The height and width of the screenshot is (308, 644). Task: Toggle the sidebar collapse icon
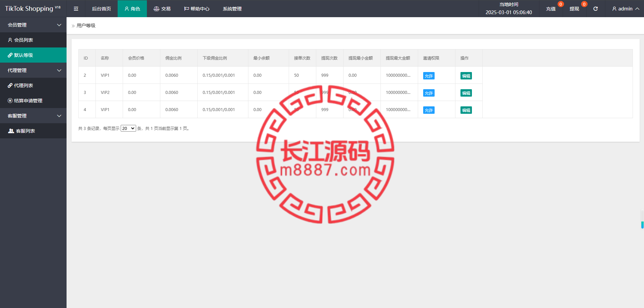[76, 9]
